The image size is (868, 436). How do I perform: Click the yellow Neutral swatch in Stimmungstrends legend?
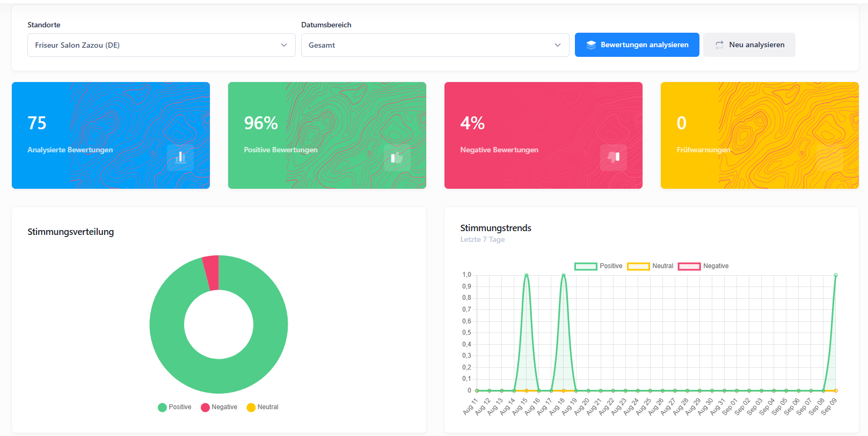coord(638,267)
